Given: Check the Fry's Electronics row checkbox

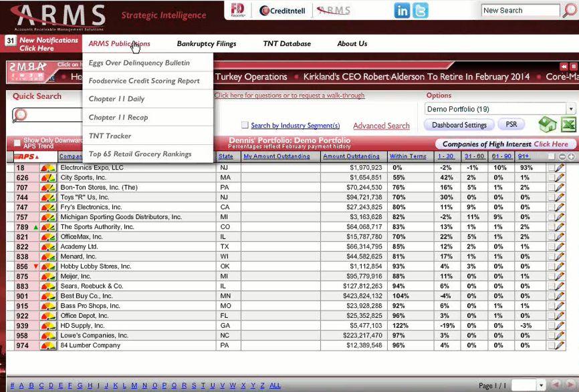Looking at the screenshot, I should (x=552, y=207).
